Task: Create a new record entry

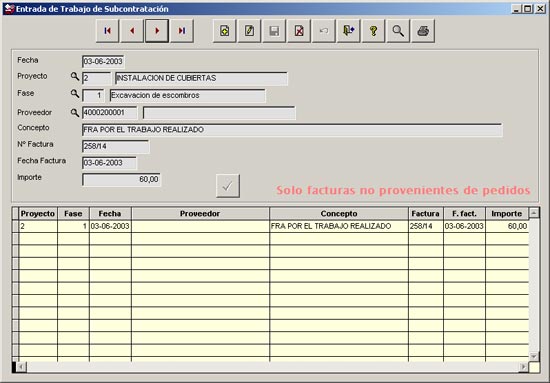Action: 224,31
